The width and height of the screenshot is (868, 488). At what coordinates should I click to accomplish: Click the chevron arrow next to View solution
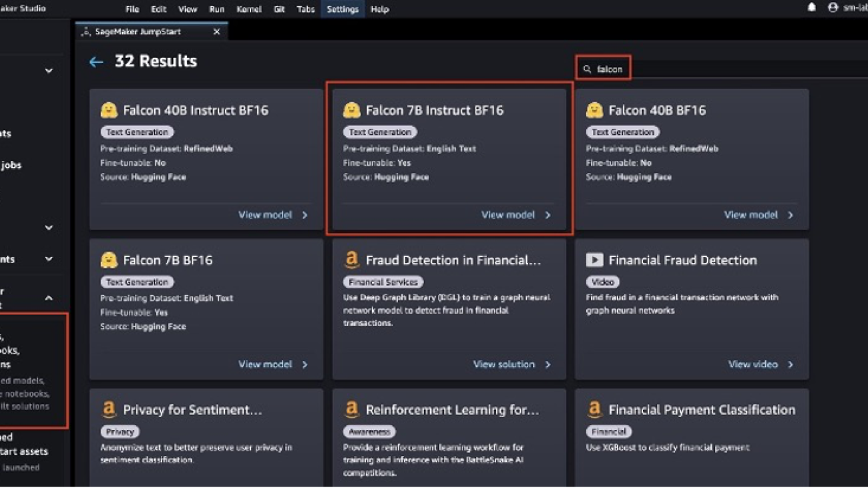[x=548, y=364]
